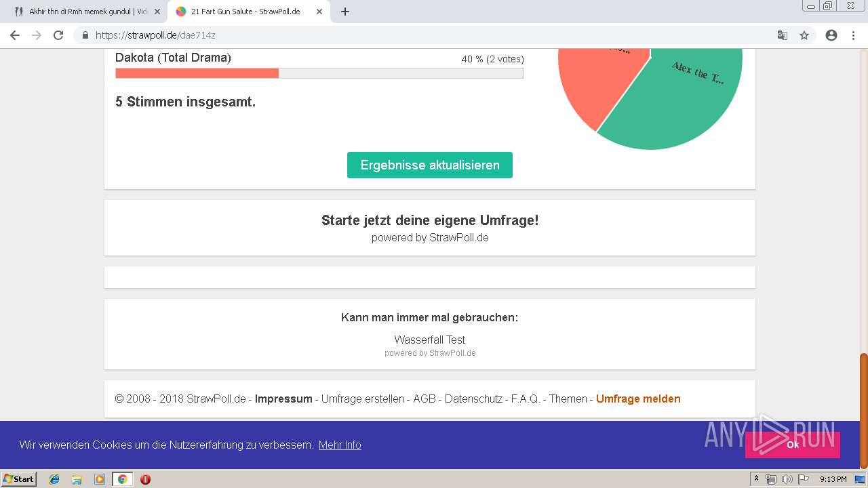
Task: Click the Dakota (Total Drama) label
Action: point(173,58)
